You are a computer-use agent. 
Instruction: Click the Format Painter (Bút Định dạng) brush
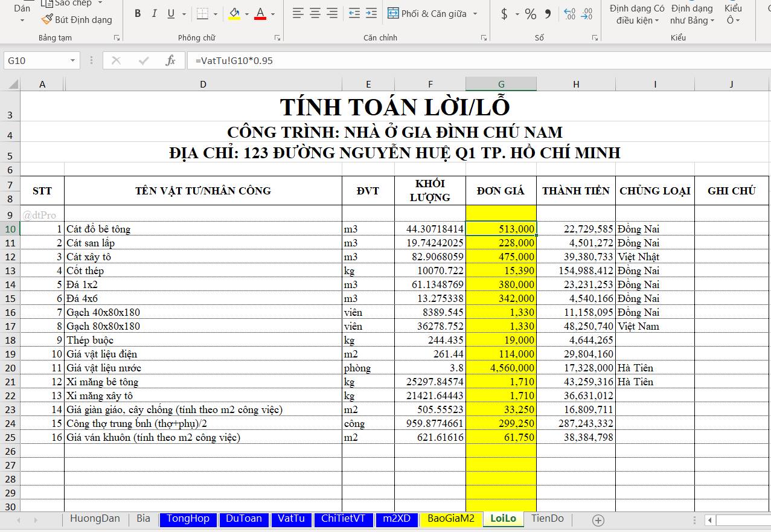point(77,20)
